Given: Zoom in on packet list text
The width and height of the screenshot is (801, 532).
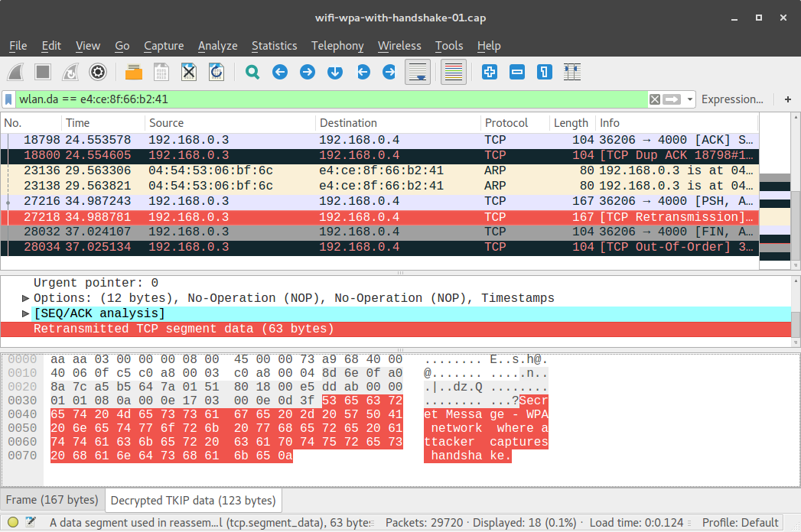Looking at the screenshot, I should [x=490, y=71].
